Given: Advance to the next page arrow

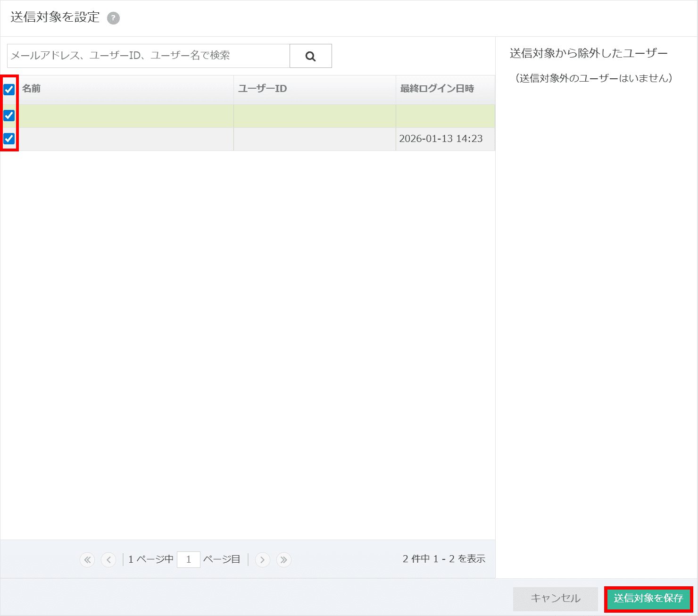Looking at the screenshot, I should click(263, 560).
